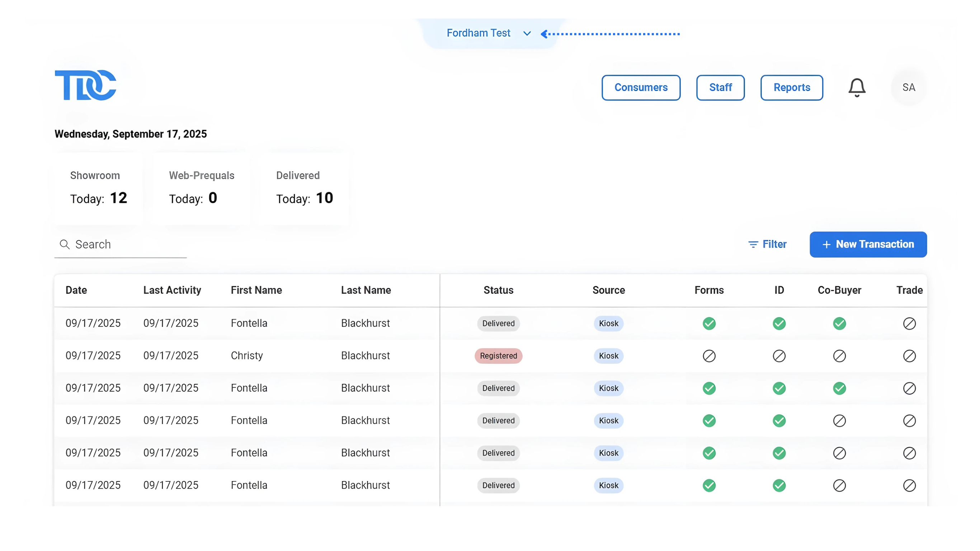Open the Filter options
Screen dimensions: 980x551
pyautogui.click(x=767, y=244)
